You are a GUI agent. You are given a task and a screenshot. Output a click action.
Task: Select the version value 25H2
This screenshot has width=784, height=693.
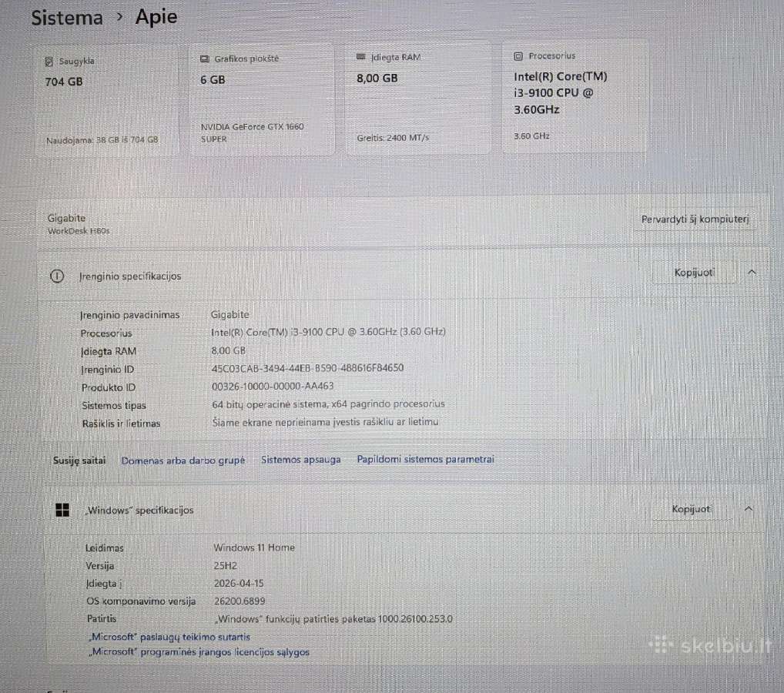click(226, 565)
